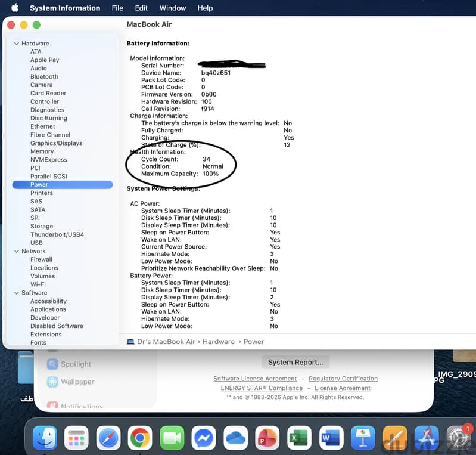Click the device name value bq40z651
This screenshot has width=476, height=455.
tap(216, 73)
